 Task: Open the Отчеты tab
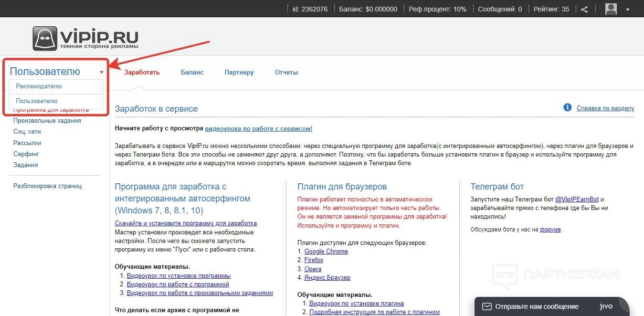pyautogui.click(x=286, y=73)
